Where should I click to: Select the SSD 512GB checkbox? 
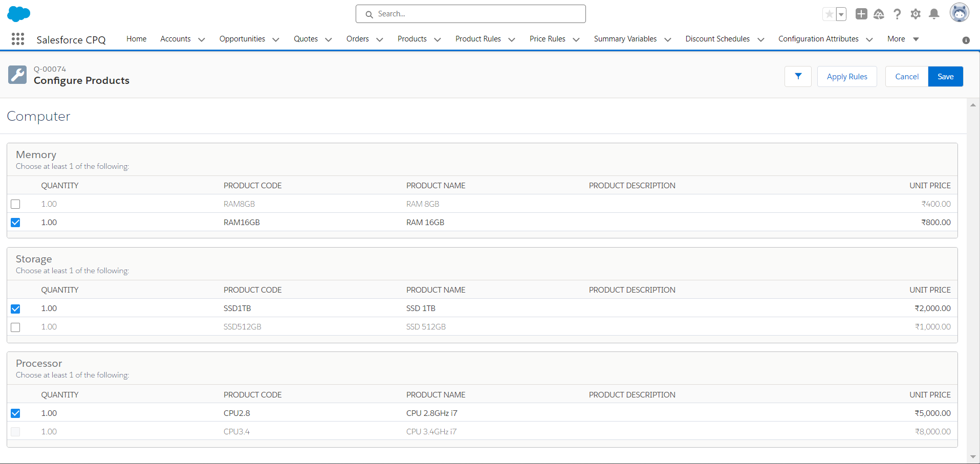click(x=15, y=327)
